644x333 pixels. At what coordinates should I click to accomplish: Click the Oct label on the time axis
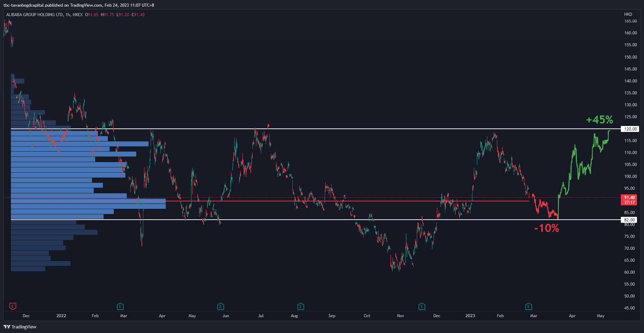pos(367,316)
